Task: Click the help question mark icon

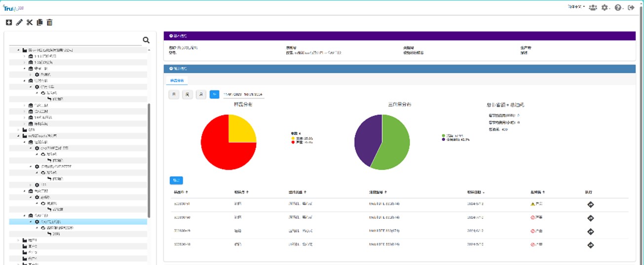Action: click(x=618, y=8)
